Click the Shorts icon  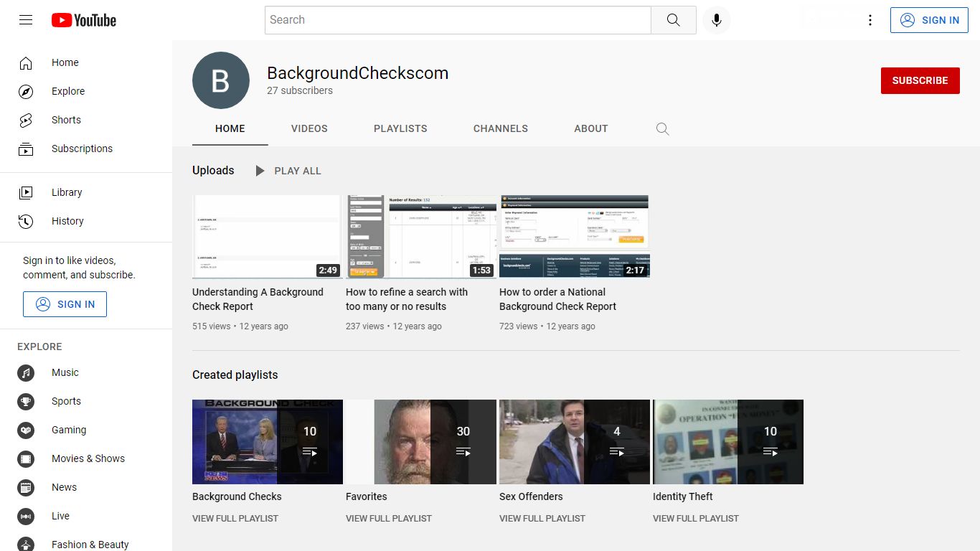point(26,121)
